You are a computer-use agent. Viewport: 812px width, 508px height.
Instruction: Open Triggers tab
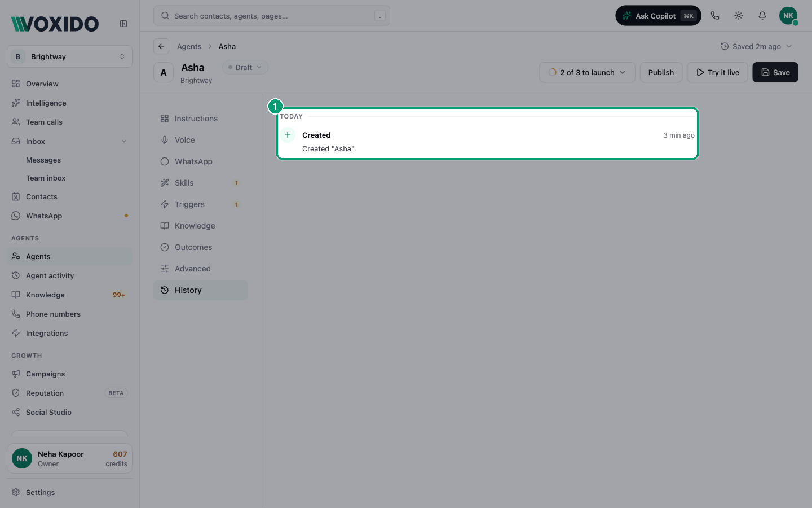(201, 204)
